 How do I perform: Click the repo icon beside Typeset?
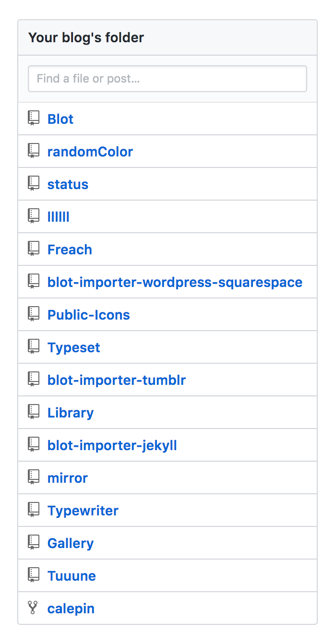33,347
